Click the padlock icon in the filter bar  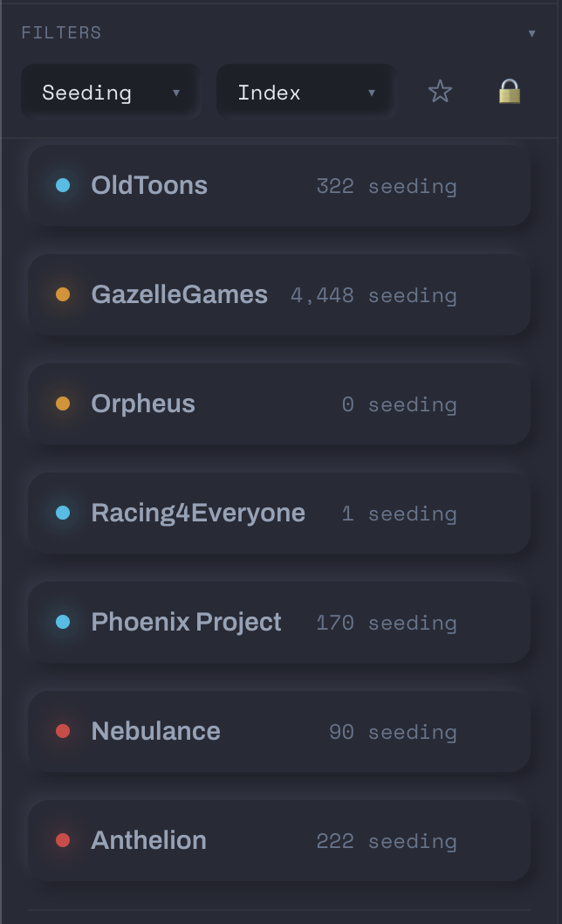coord(510,91)
